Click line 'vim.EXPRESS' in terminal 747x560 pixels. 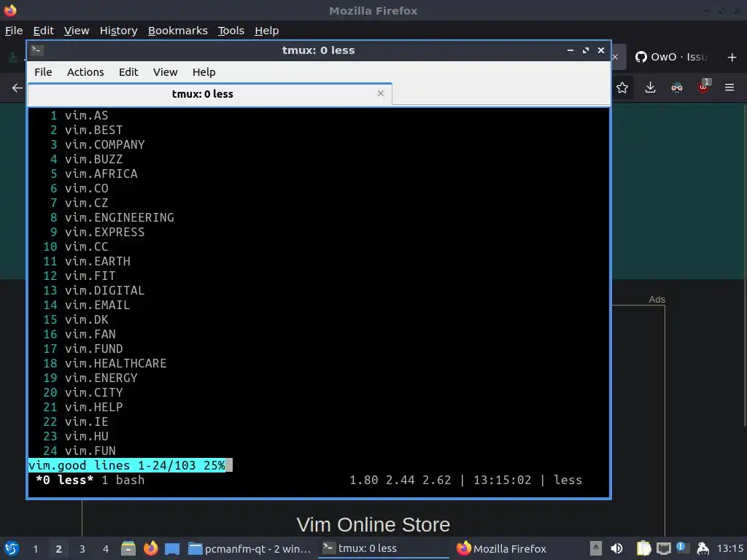point(105,232)
